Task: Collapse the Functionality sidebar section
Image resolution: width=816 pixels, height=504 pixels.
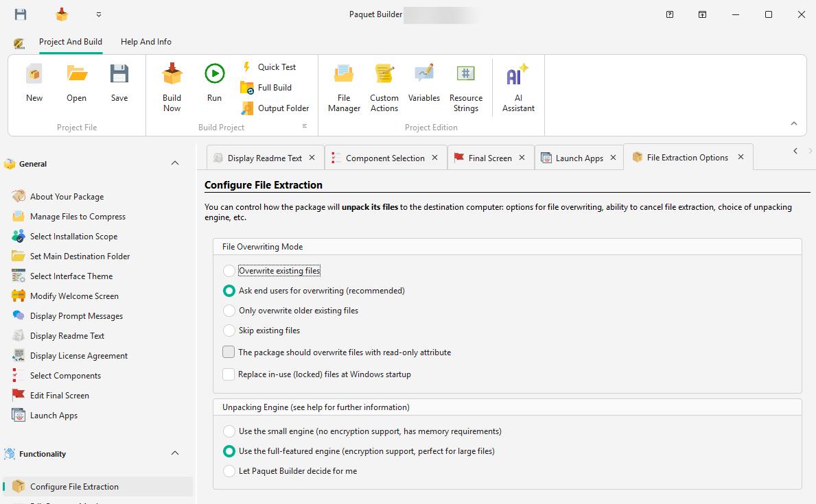Action: tap(175, 453)
